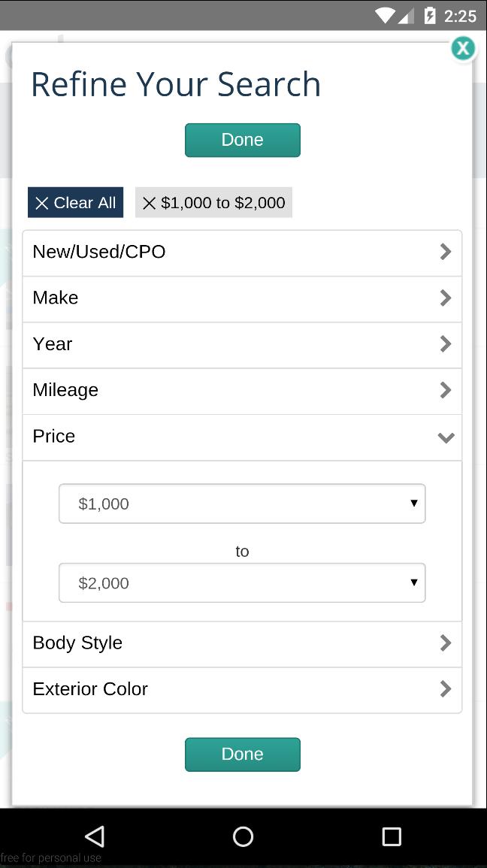Tap the bottom Done button
This screenshot has width=487, height=868.
point(242,754)
